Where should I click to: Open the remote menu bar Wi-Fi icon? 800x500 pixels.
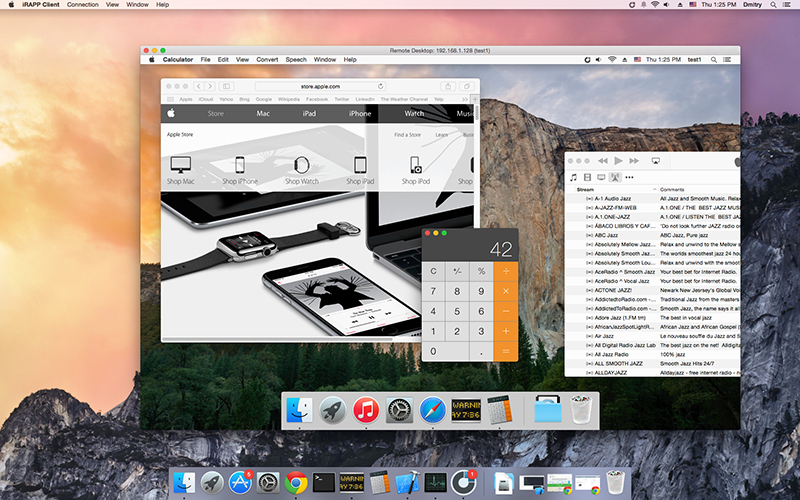tap(612, 60)
